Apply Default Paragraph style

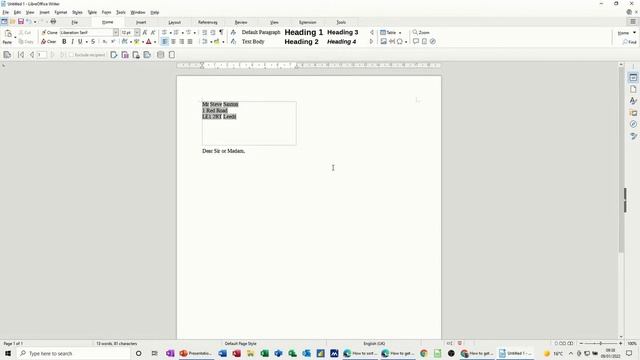click(x=261, y=32)
